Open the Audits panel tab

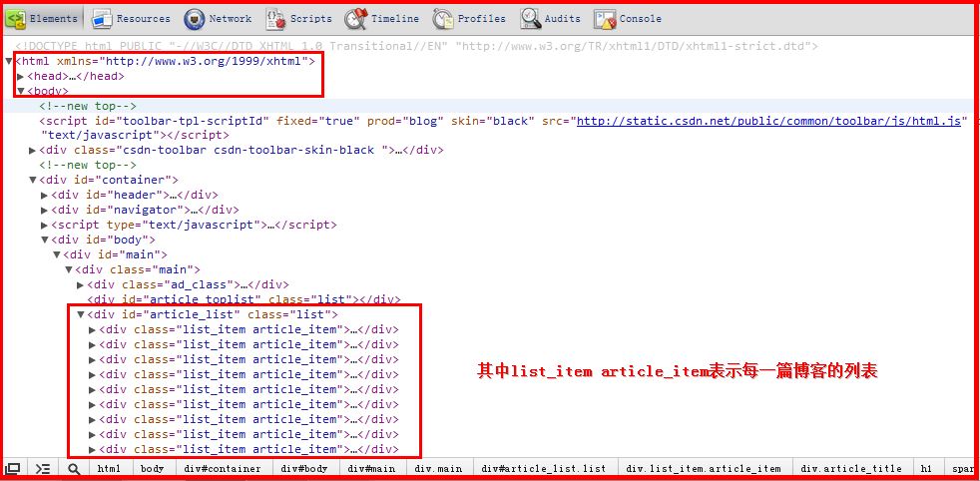click(x=551, y=19)
